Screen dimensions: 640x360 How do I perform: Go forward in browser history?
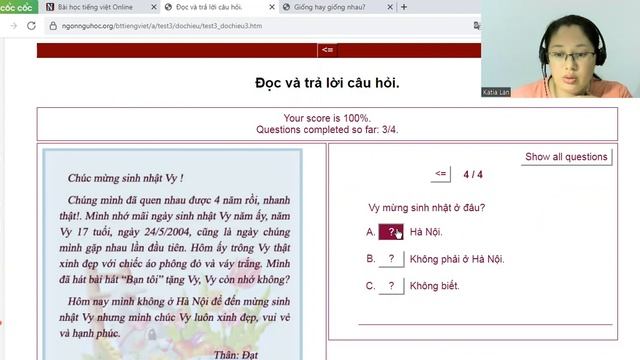13,26
